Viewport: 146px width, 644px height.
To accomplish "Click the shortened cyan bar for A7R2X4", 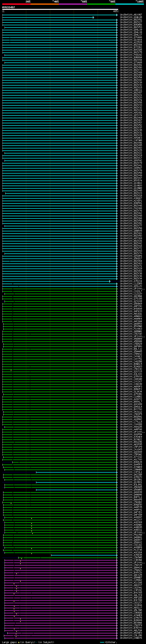I will tap(56, 281).
